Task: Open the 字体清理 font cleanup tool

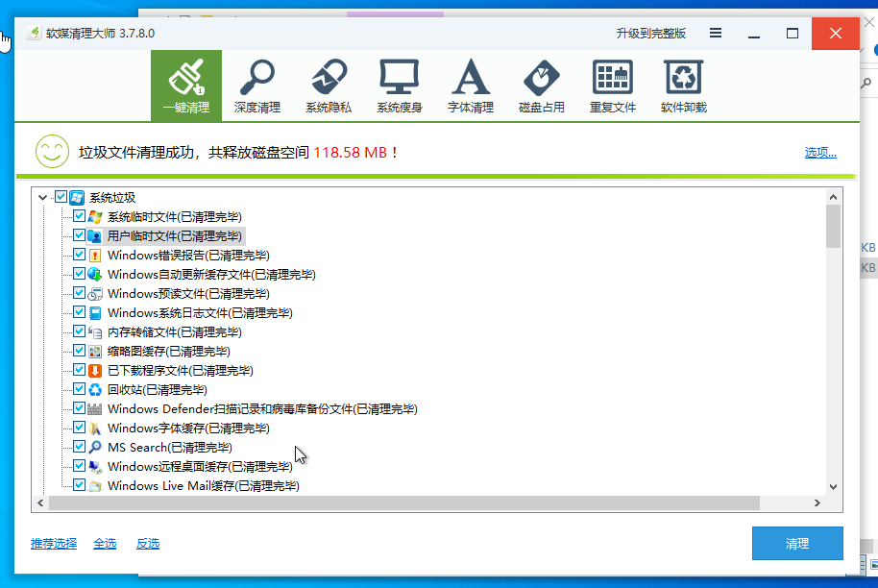Action: point(470,85)
